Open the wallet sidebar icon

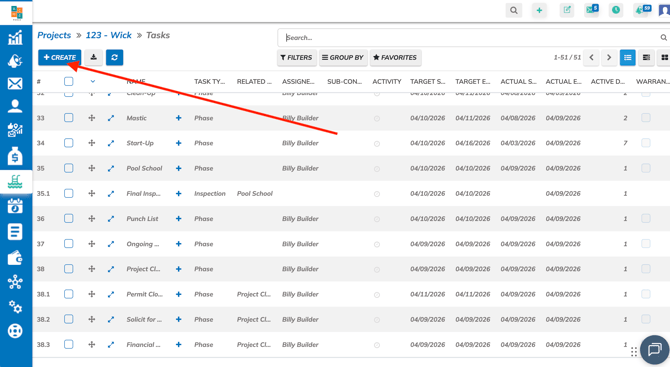point(15,258)
